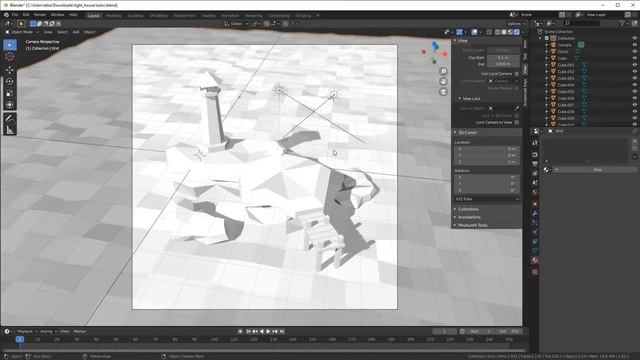
Task: Select the Transform tool in the left toolbar
Action: pos(10,105)
